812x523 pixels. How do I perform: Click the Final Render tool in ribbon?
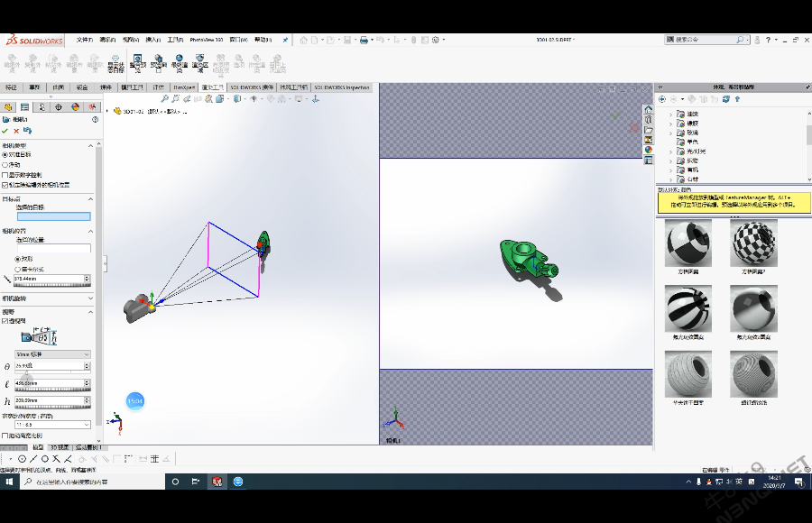tap(180, 61)
